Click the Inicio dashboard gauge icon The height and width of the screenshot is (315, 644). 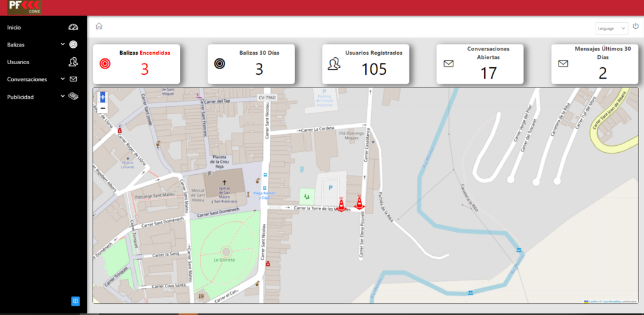(73, 27)
